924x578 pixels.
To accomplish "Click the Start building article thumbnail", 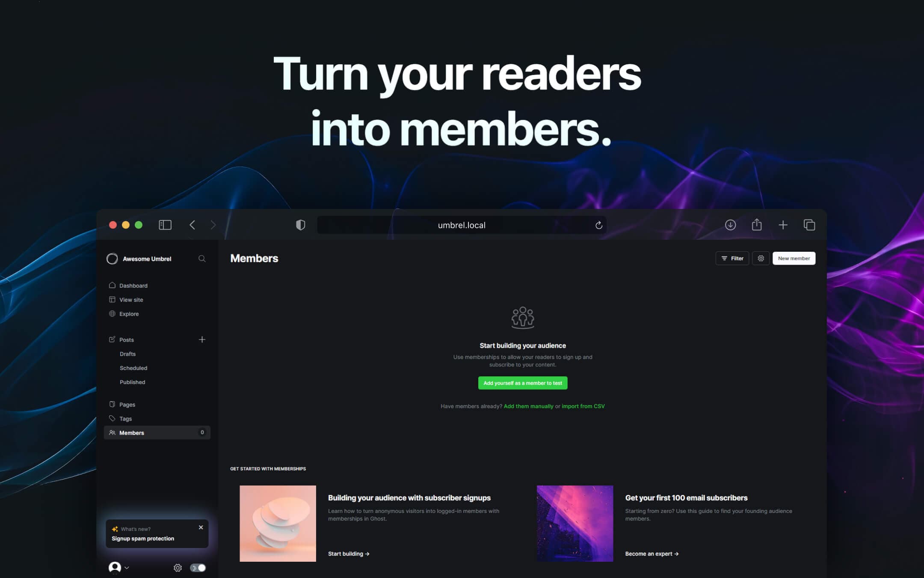I will [277, 523].
